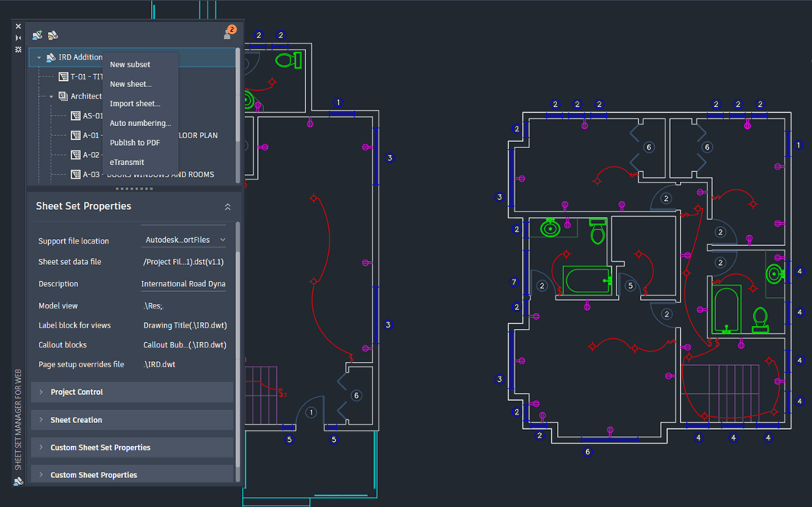
Task: Click the sheet icon beside A-03 DOORS WINDOWS
Action: pyautogui.click(x=75, y=174)
